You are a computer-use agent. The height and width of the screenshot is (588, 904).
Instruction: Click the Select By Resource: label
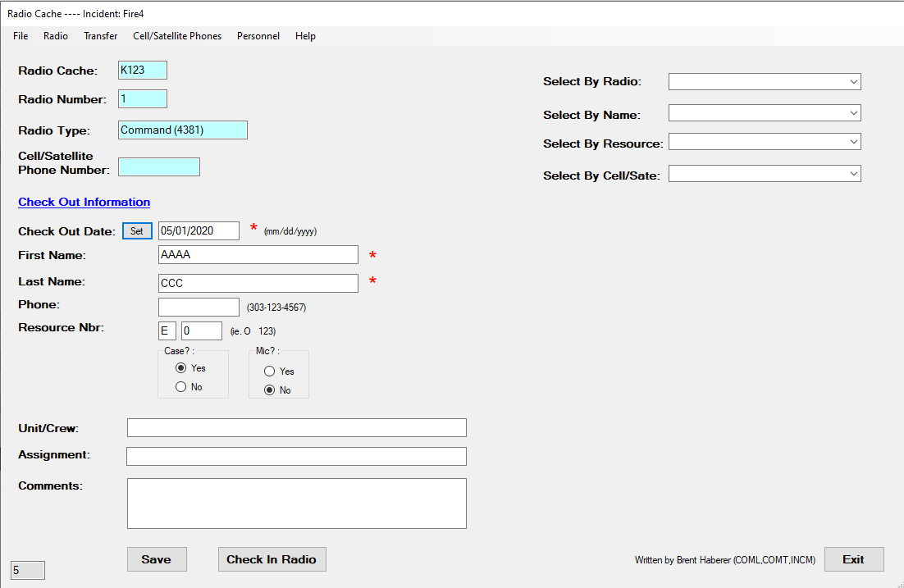603,144
